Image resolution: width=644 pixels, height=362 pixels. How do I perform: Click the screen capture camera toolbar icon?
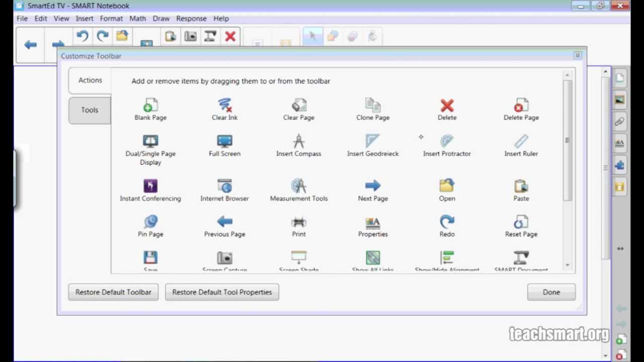[190, 36]
